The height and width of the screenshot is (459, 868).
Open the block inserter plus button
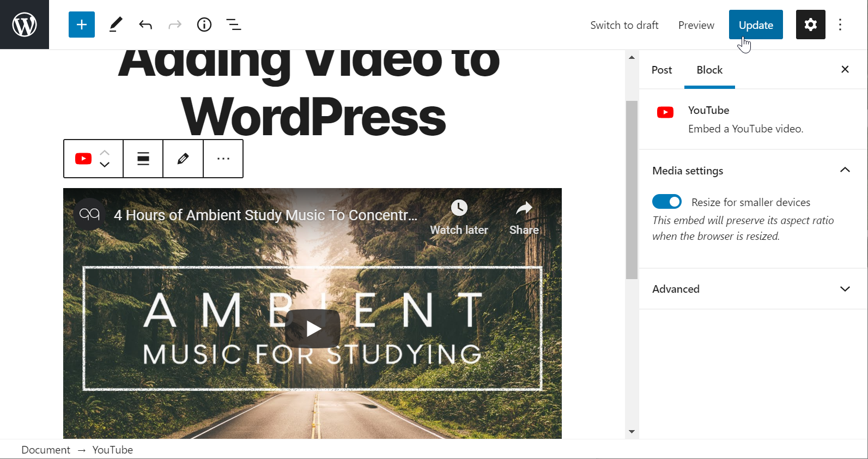tap(82, 25)
